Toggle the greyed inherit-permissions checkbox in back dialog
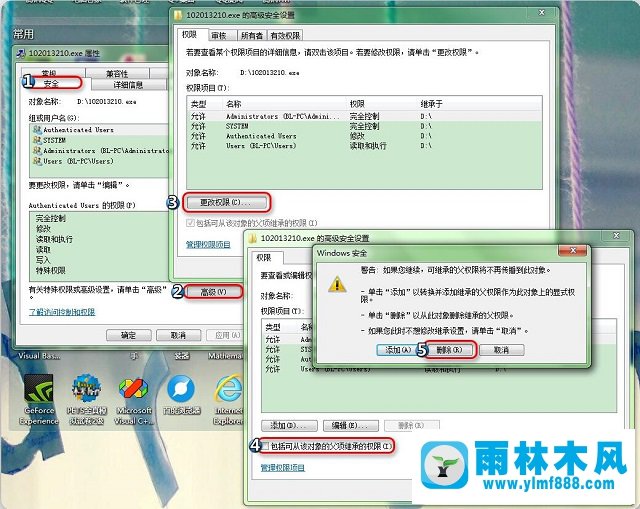The height and width of the screenshot is (509, 640). (190, 223)
